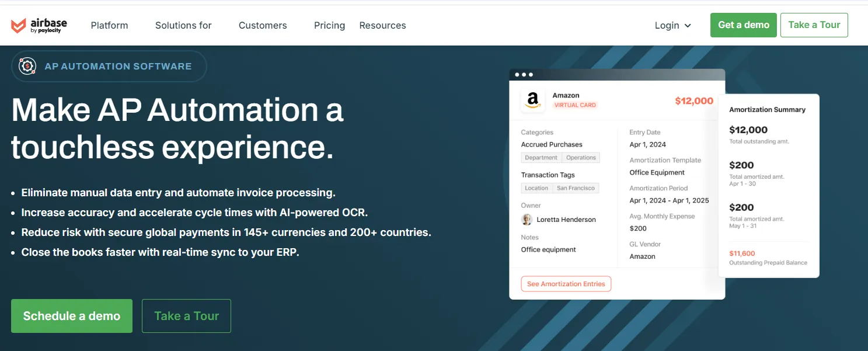Click the Eliminate manual data entry bullet
868x351 pixels.
[x=179, y=193]
